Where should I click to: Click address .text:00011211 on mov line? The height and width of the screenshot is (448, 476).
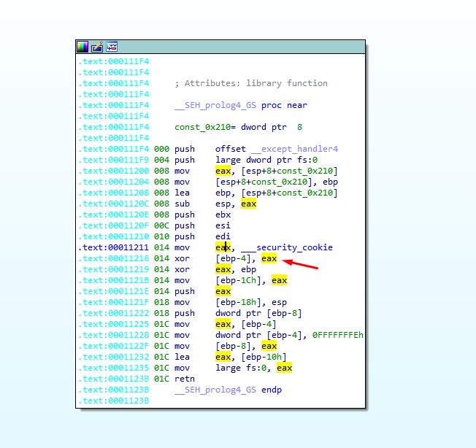113,247
